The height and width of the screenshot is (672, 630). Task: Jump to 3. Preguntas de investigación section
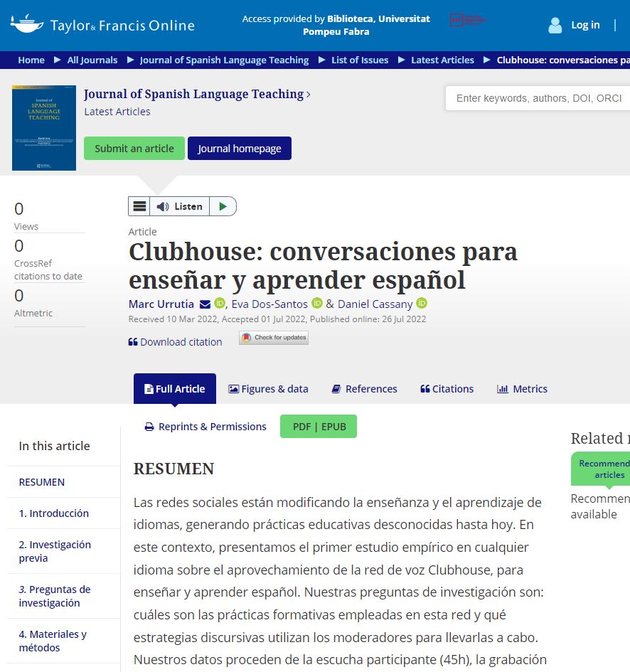coord(55,596)
